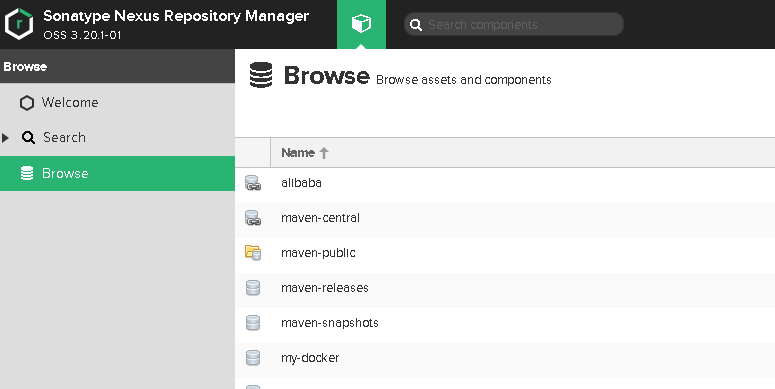Click the maven-public group folder icon

(x=253, y=253)
